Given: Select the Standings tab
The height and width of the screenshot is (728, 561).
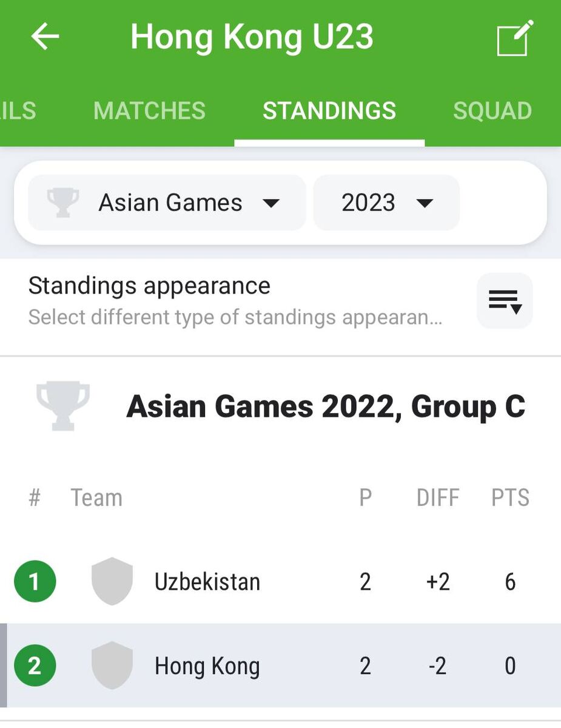Looking at the screenshot, I should point(329,111).
